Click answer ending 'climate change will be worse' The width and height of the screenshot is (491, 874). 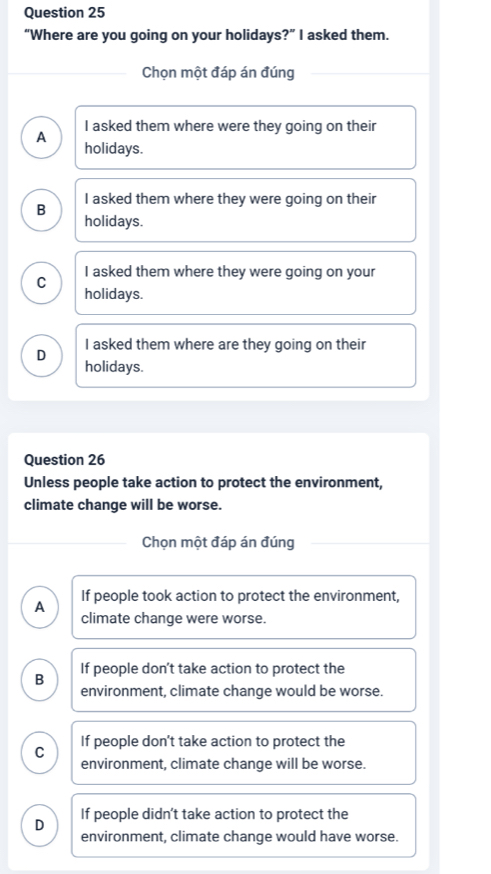click(x=244, y=753)
